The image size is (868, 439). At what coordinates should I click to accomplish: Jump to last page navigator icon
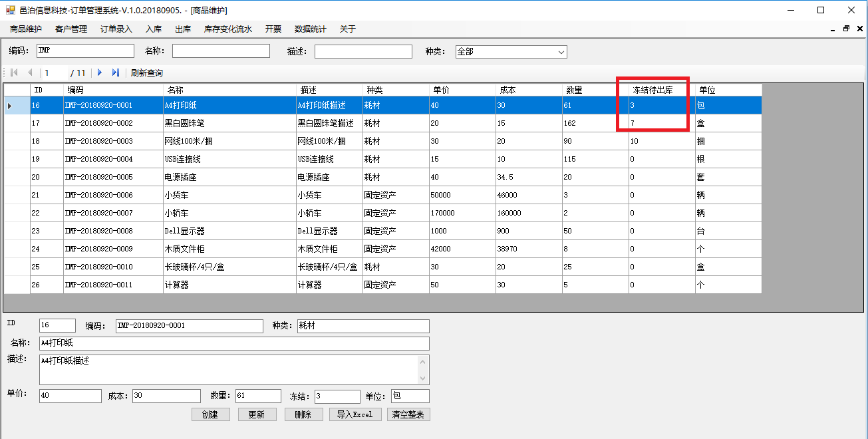pyautogui.click(x=115, y=73)
